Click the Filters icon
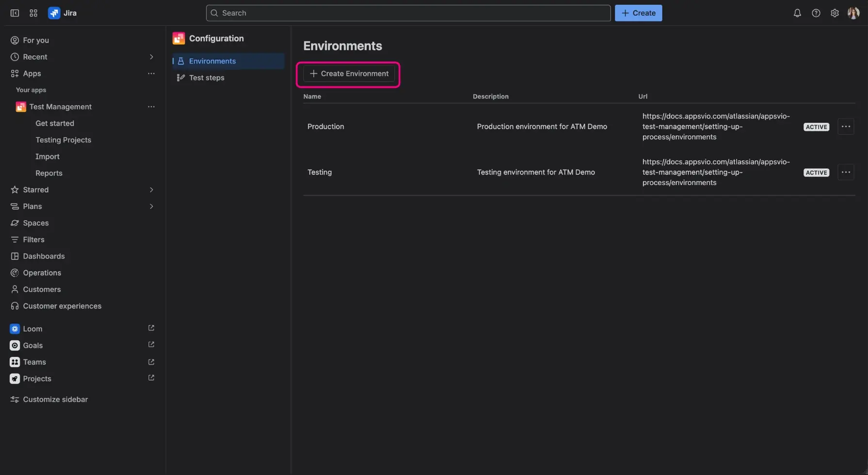The image size is (868, 475). coord(15,239)
